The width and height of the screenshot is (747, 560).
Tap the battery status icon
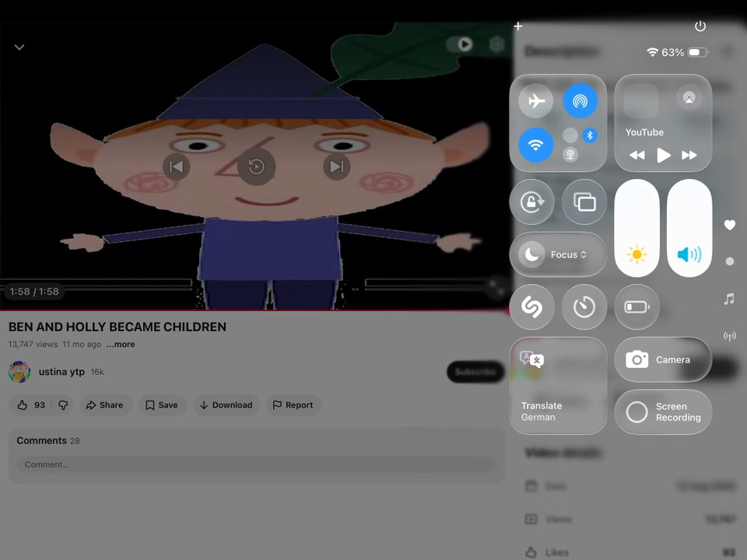coord(698,52)
